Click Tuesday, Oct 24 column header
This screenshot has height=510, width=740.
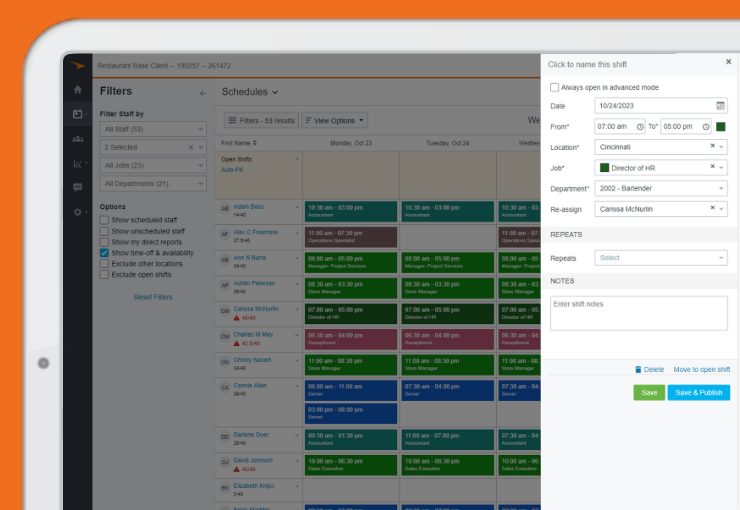pyautogui.click(x=447, y=143)
